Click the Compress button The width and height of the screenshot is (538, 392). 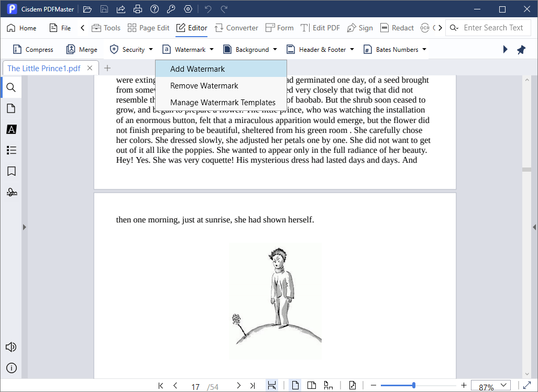pyautogui.click(x=33, y=50)
